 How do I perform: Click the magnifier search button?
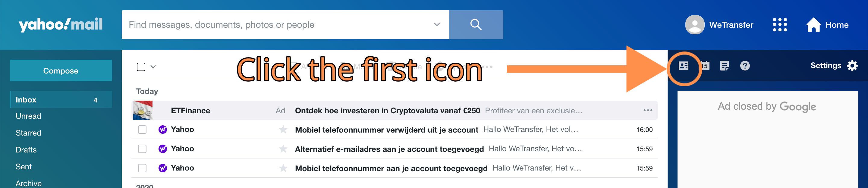[x=476, y=25]
